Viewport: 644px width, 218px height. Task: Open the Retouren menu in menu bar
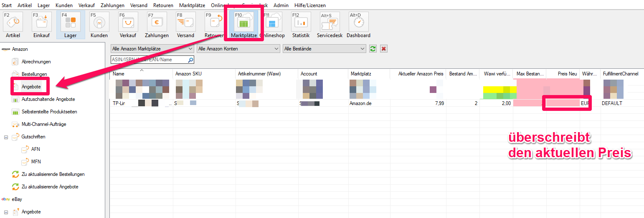(x=164, y=5)
